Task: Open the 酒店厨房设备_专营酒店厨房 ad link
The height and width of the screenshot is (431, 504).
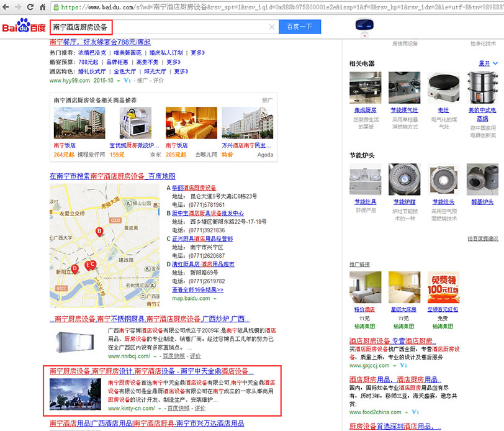Action: point(393,340)
